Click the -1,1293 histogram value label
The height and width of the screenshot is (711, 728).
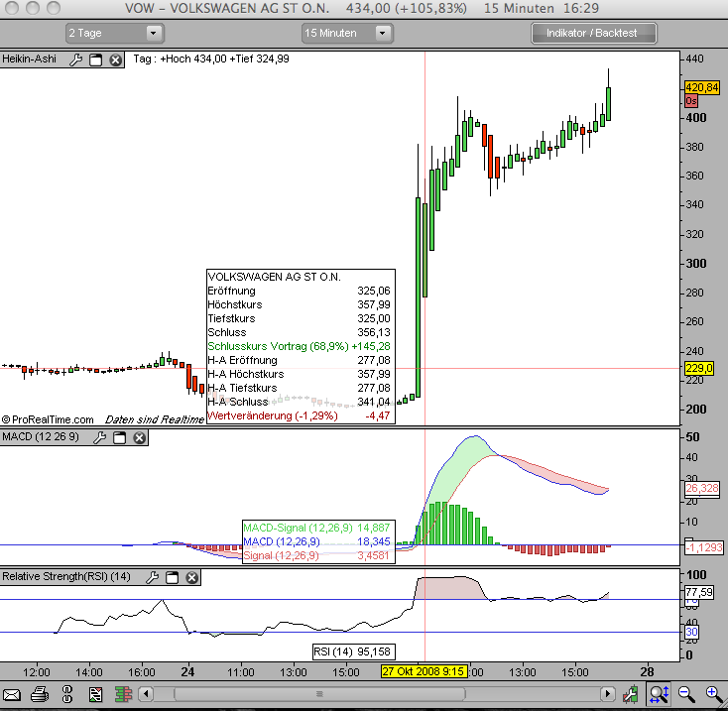click(x=704, y=547)
